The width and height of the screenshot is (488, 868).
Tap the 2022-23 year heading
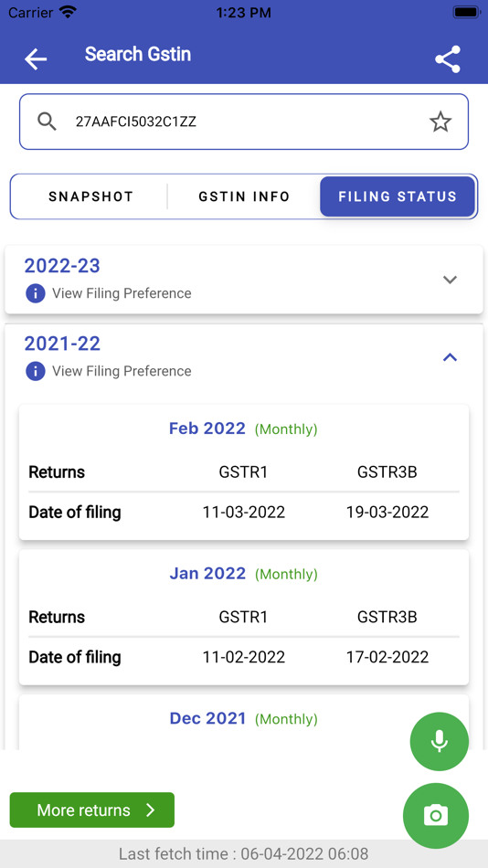tap(62, 266)
